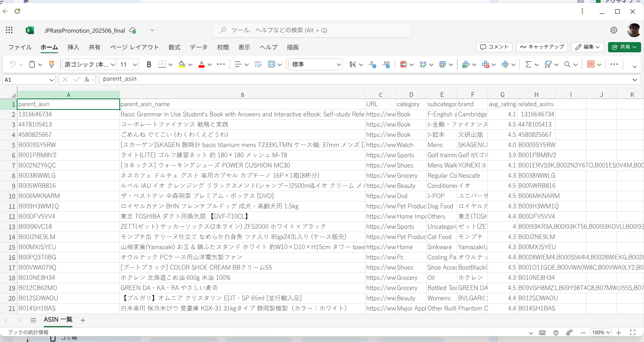Click the add-ins grid icon
Image resolution: width=644 pixels, height=342 pixels.
click(591, 65)
